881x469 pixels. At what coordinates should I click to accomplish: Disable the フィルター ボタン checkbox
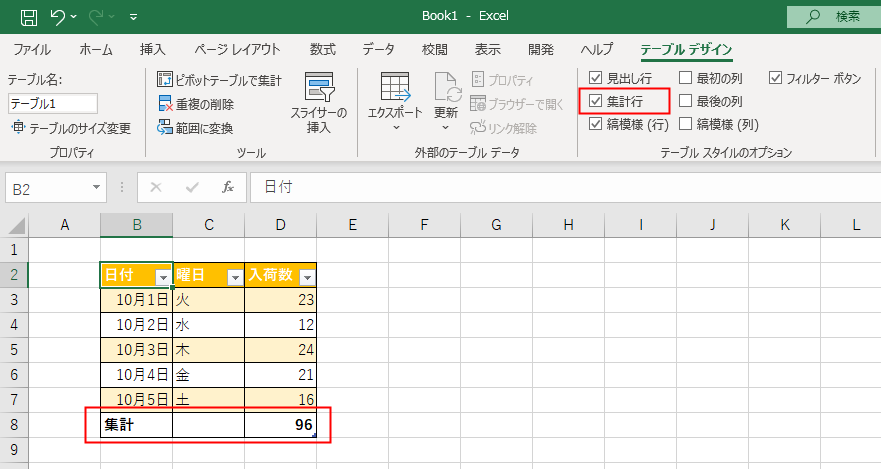[775, 78]
